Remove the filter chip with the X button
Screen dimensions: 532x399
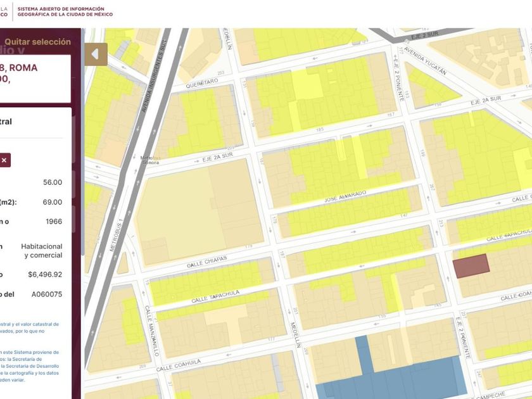(x=4, y=160)
